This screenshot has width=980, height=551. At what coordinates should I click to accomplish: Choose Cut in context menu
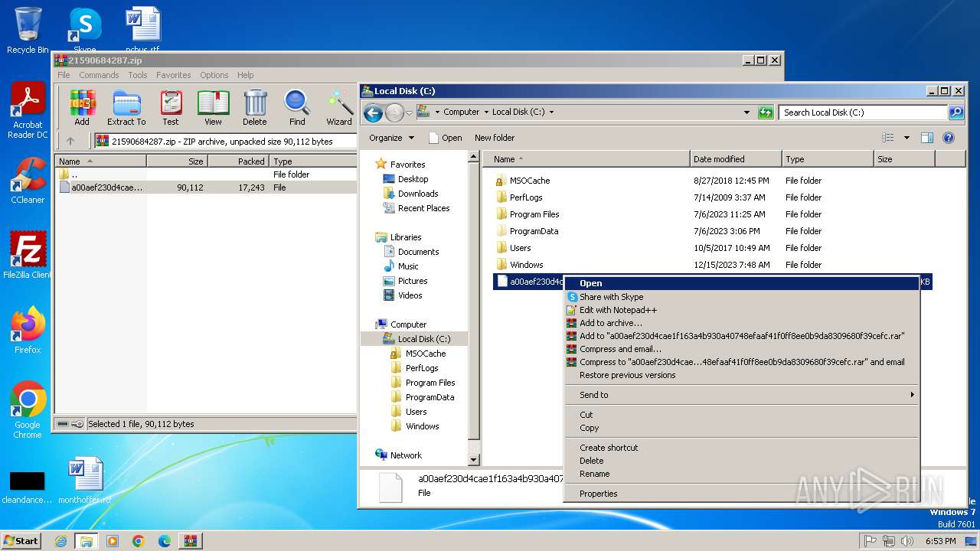(x=741, y=415)
